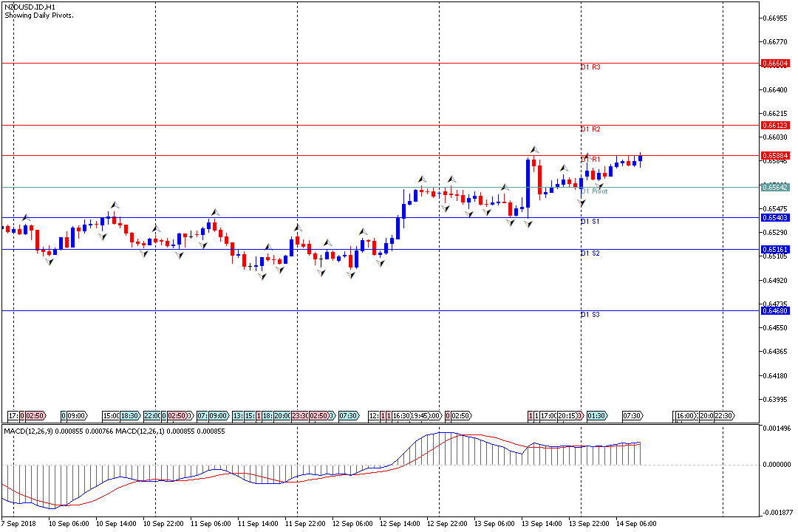Click the Showing Daily Pivots text
Viewport: 798px width, 532px height.
click(39, 16)
